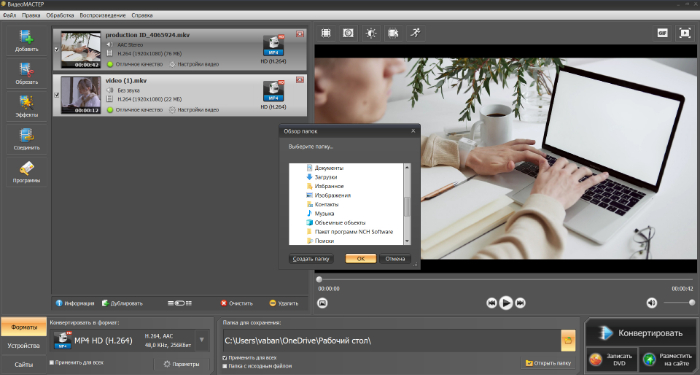Viewport: 700px width, 375px height.
Task: Open the speed (running man) tool
Action: (416, 33)
